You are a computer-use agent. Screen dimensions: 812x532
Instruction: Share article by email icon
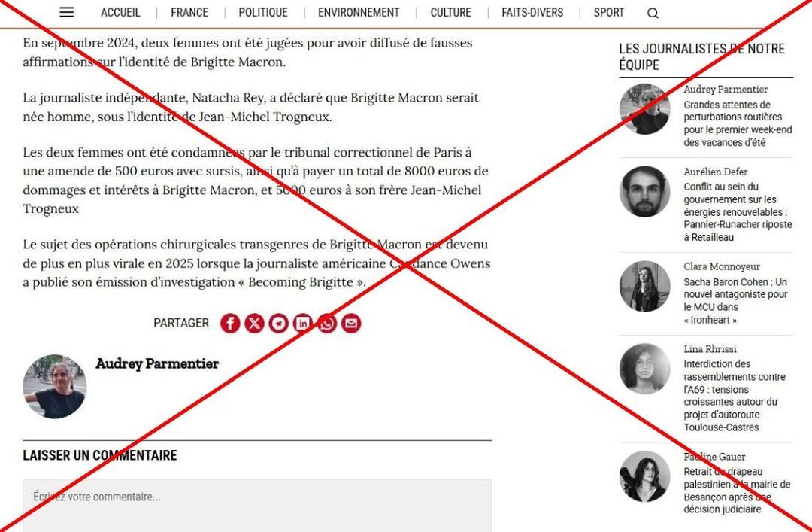[x=351, y=324]
